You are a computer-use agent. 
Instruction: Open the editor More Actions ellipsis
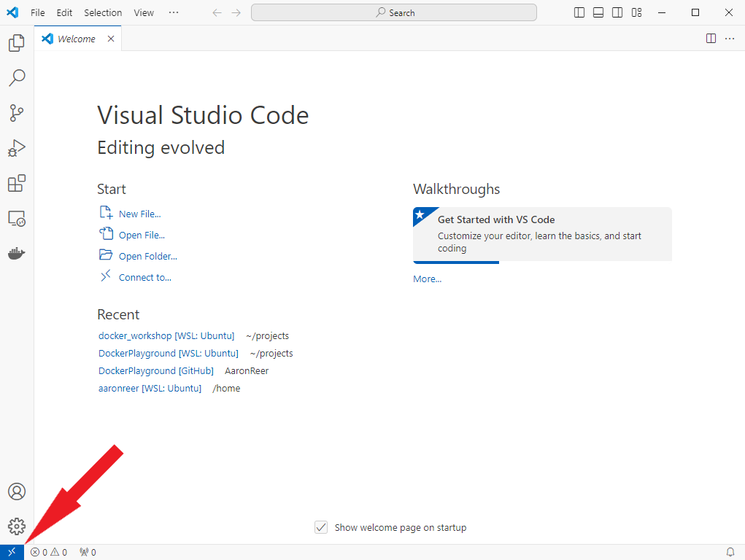click(730, 39)
